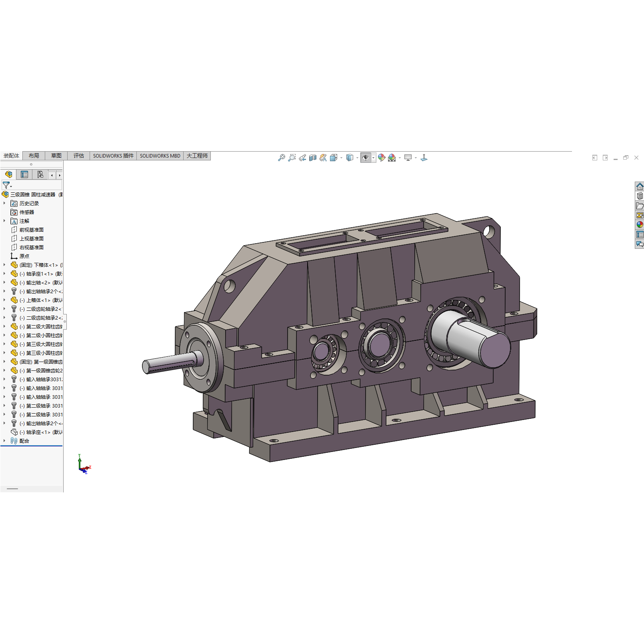The height and width of the screenshot is (644, 644).
Task: Open the File Explorer task pane icon
Action: coord(640,206)
